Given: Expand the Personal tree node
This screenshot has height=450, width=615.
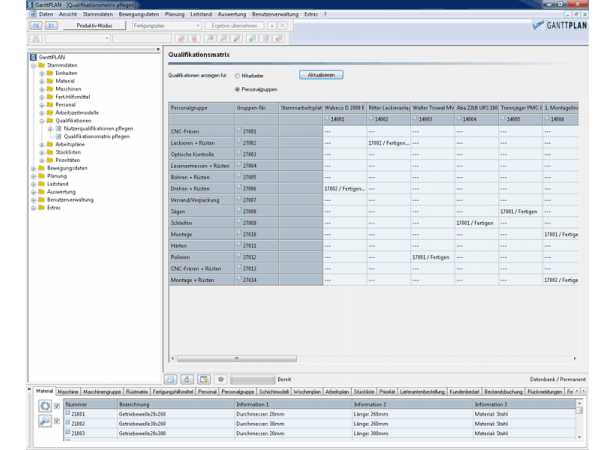Looking at the screenshot, I should (42, 105).
